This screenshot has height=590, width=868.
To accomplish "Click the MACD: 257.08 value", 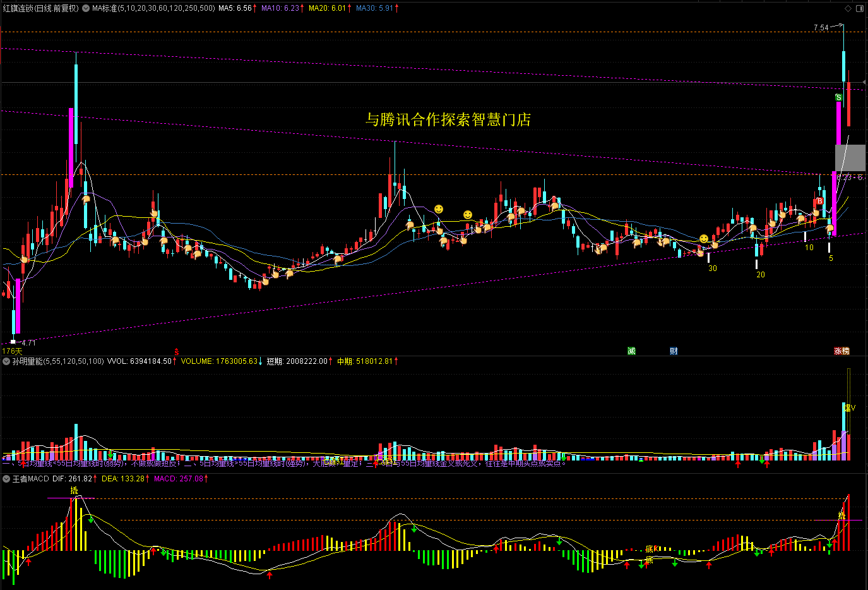I will pos(179,479).
